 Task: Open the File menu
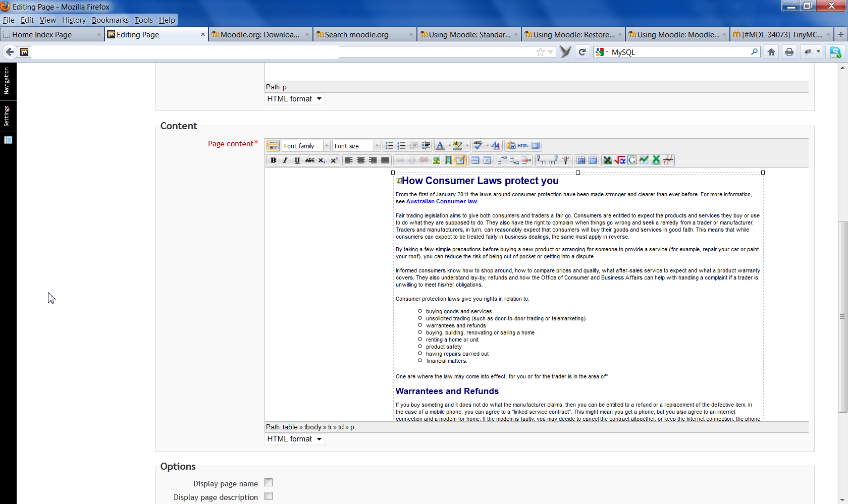9,20
